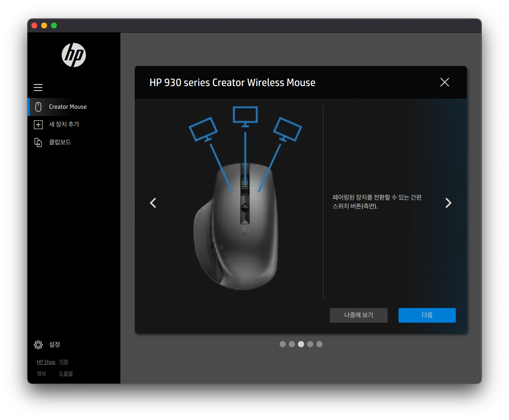Screen dimensions: 509x420
Task: Open the 클립보드 clipboard section
Action: tap(60, 142)
